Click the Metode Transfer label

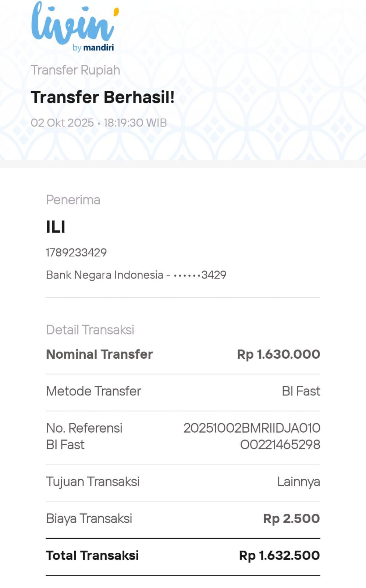point(93,391)
